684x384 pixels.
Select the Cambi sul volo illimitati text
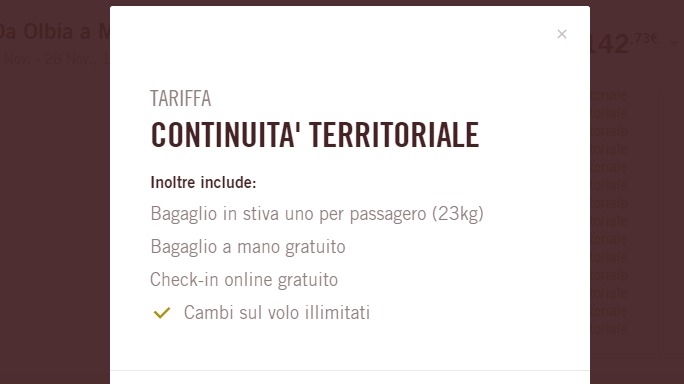pyautogui.click(x=277, y=312)
